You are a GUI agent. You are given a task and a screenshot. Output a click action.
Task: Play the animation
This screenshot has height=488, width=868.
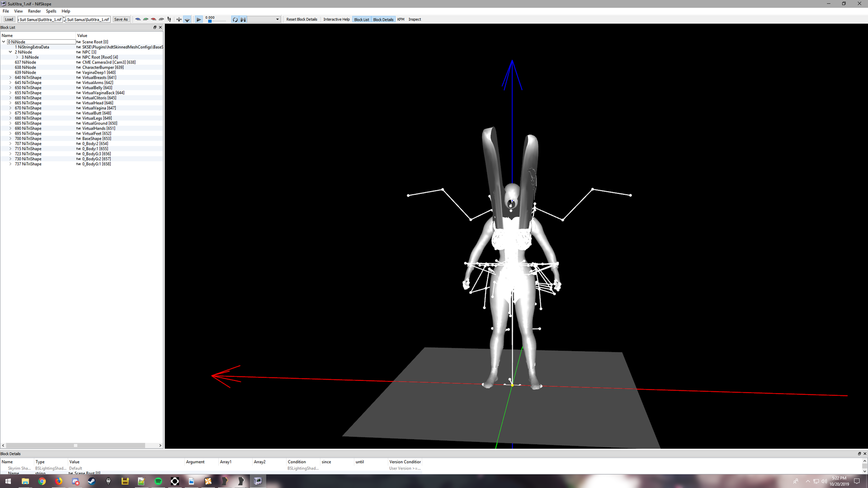198,19
